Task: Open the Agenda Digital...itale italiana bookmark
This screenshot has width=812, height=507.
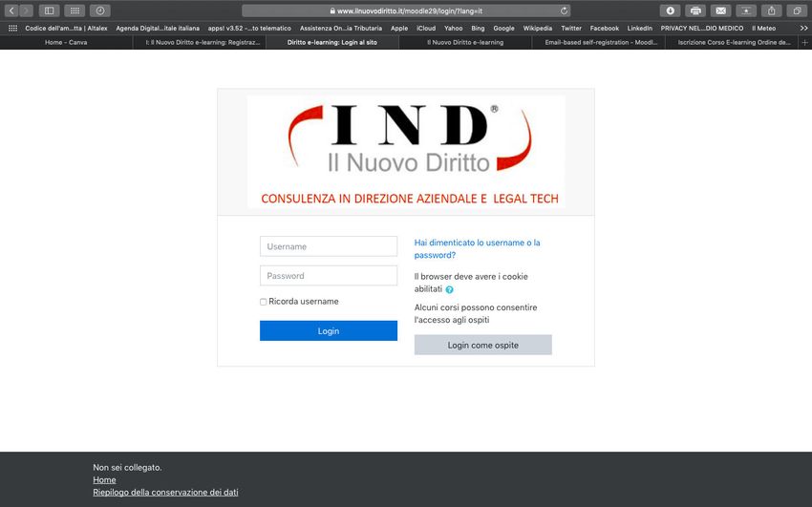Action: point(158,29)
